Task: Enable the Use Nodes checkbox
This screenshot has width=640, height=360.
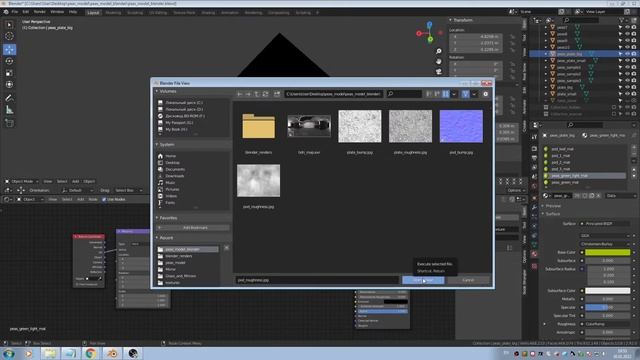Action: click(x=104, y=200)
